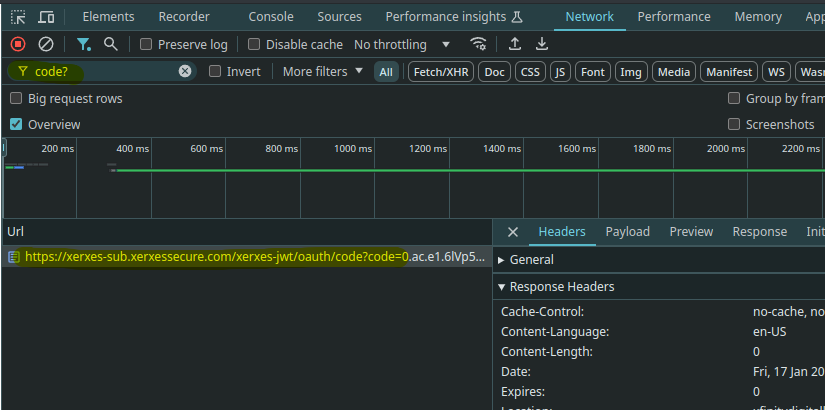Click the filter input containing code?

103,72
